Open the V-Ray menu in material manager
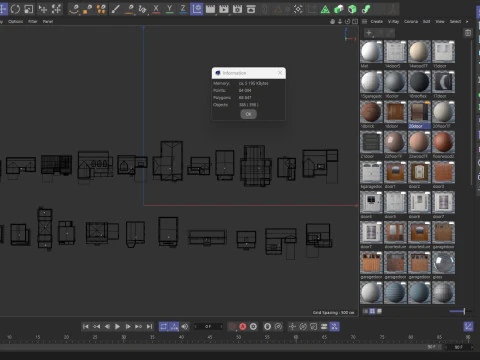The height and width of the screenshot is (360, 480). click(x=393, y=21)
